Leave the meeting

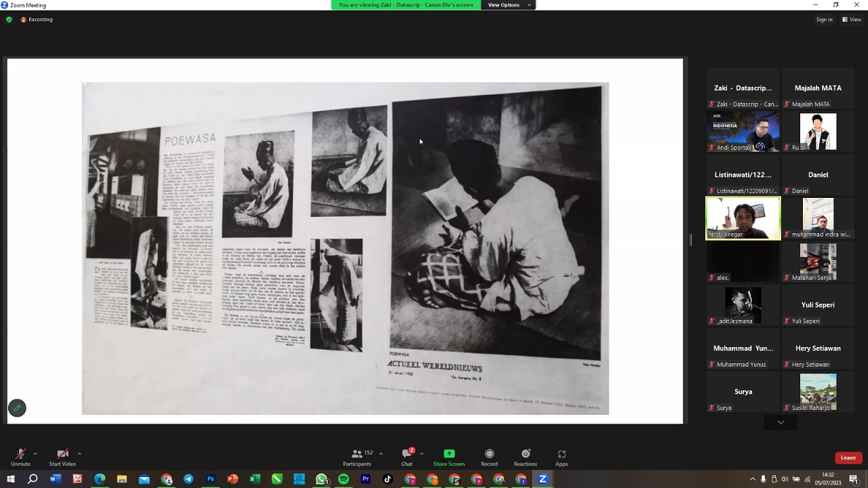coord(848,457)
